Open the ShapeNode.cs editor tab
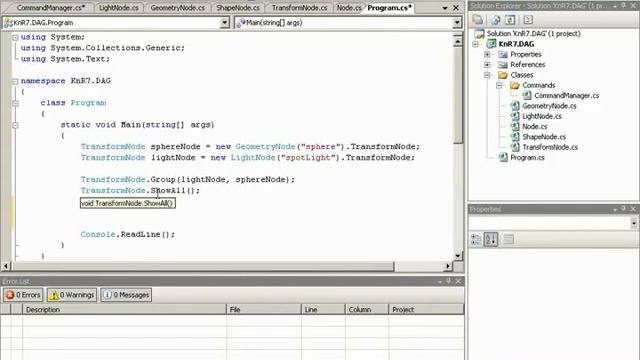Image resolution: width=640 pixels, height=360 pixels. 238,8
